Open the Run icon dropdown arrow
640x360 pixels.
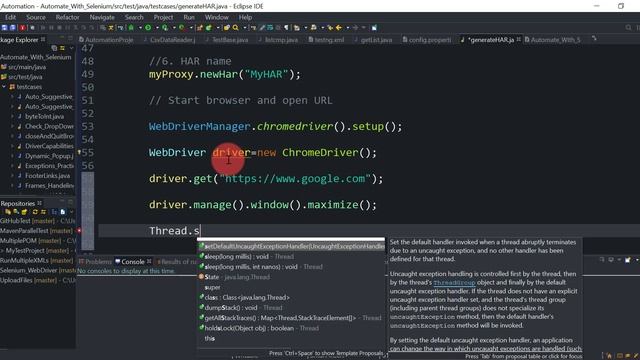tap(157, 28)
